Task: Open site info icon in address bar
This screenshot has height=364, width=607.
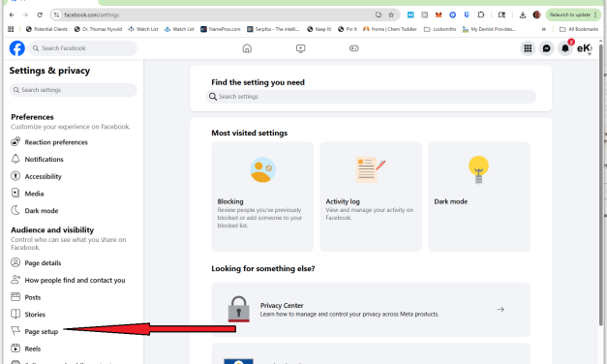Action: [56, 15]
